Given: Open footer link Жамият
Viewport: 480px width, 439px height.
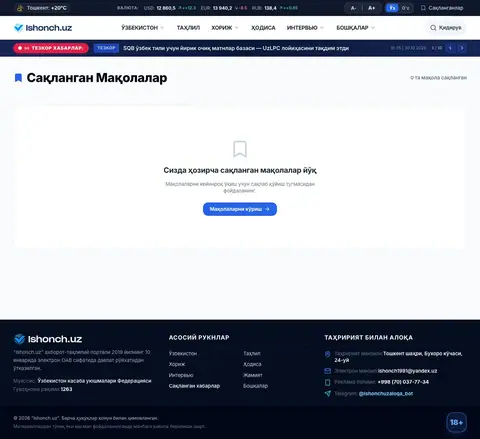Looking at the screenshot, I should click(x=253, y=375).
